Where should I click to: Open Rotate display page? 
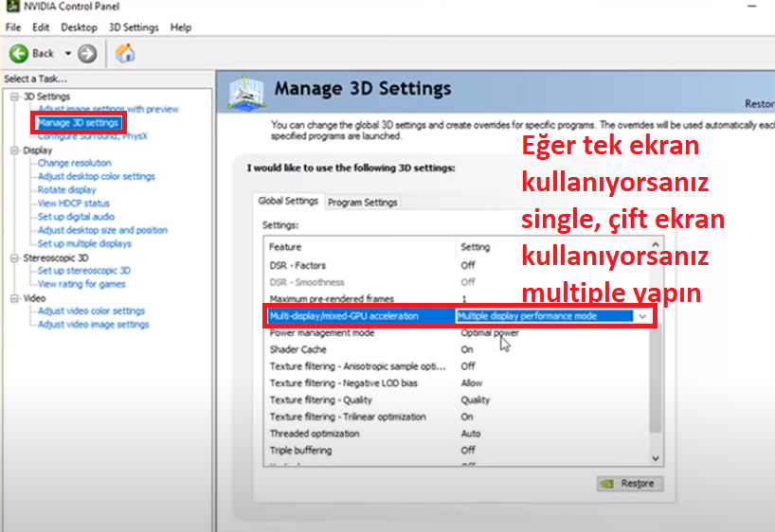66,189
